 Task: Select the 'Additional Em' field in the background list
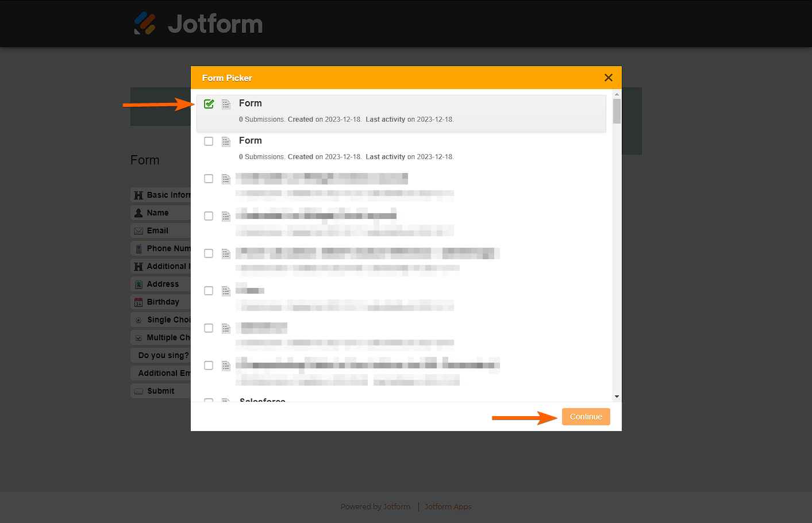161,373
